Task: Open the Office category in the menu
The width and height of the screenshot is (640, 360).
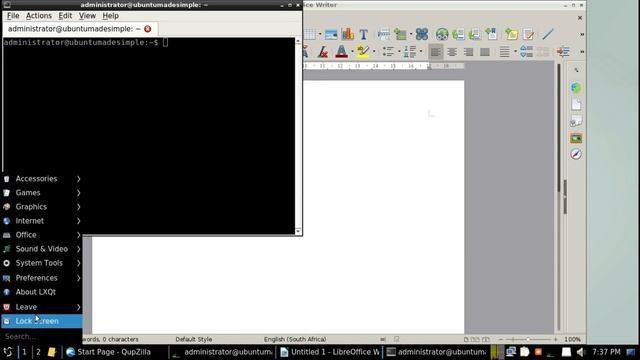Action: tap(41, 235)
